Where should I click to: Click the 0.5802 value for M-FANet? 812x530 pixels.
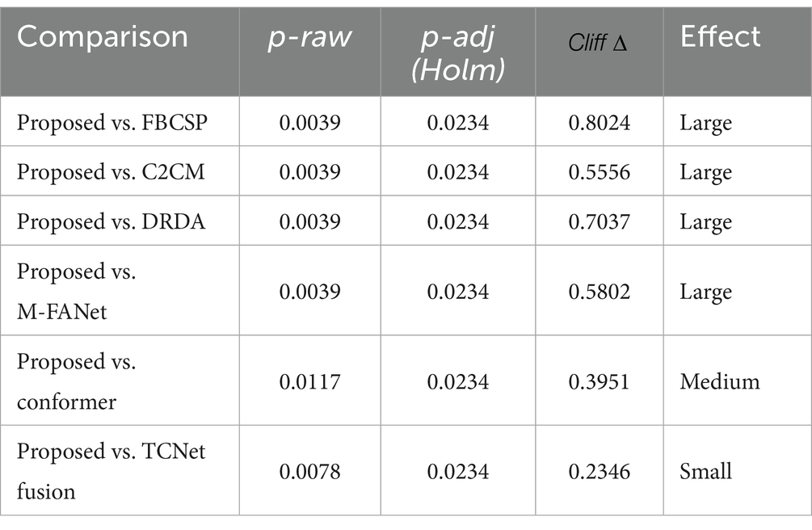tap(599, 291)
